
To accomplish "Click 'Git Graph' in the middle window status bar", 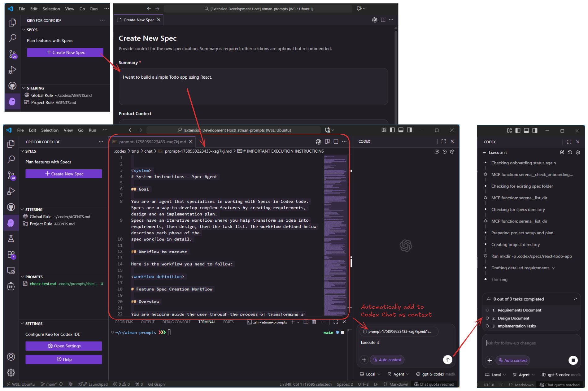I will point(156,384).
